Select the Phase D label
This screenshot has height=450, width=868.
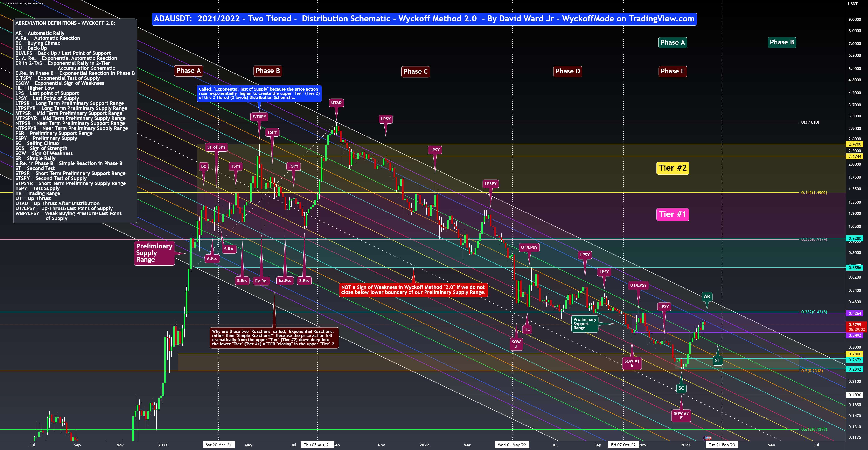point(567,71)
